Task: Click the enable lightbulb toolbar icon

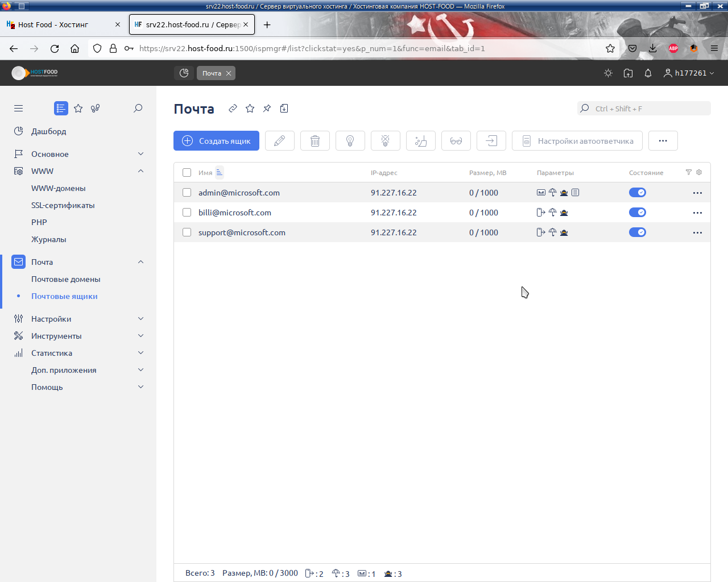Action: point(350,141)
